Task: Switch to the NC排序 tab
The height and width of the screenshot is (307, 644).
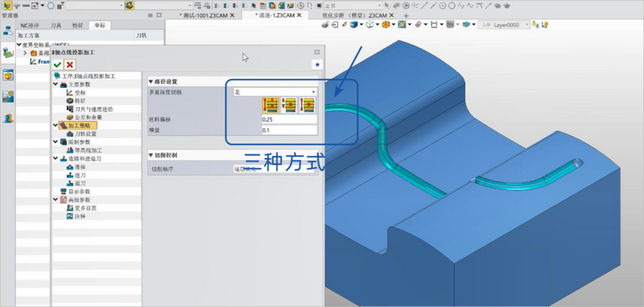Action: (x=30, y=26)
